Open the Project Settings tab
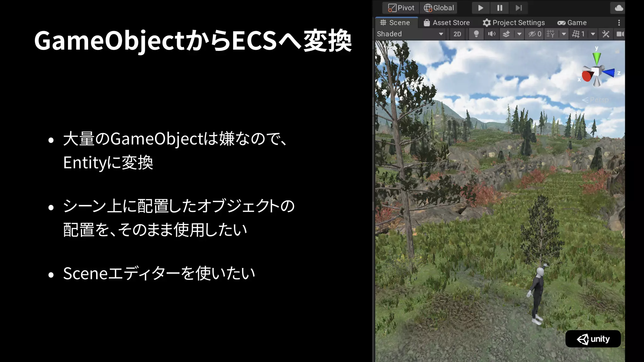This screenshot has width=644, height=362. coord(514,23)
